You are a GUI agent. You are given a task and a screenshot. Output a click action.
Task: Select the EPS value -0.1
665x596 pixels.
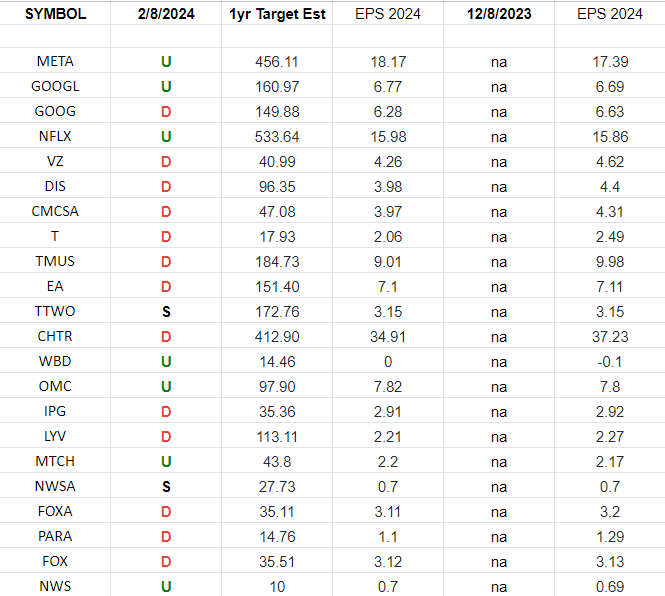(610, 362)
